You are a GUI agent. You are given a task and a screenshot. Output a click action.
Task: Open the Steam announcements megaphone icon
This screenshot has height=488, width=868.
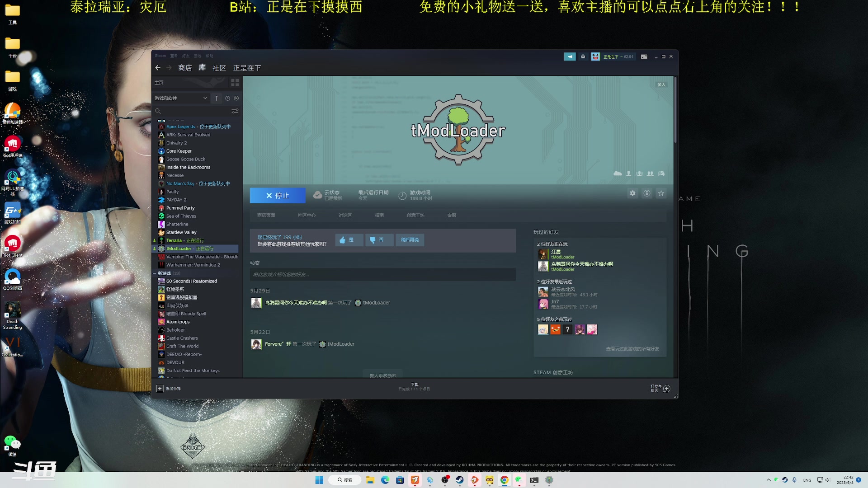[x=570, y=56]
